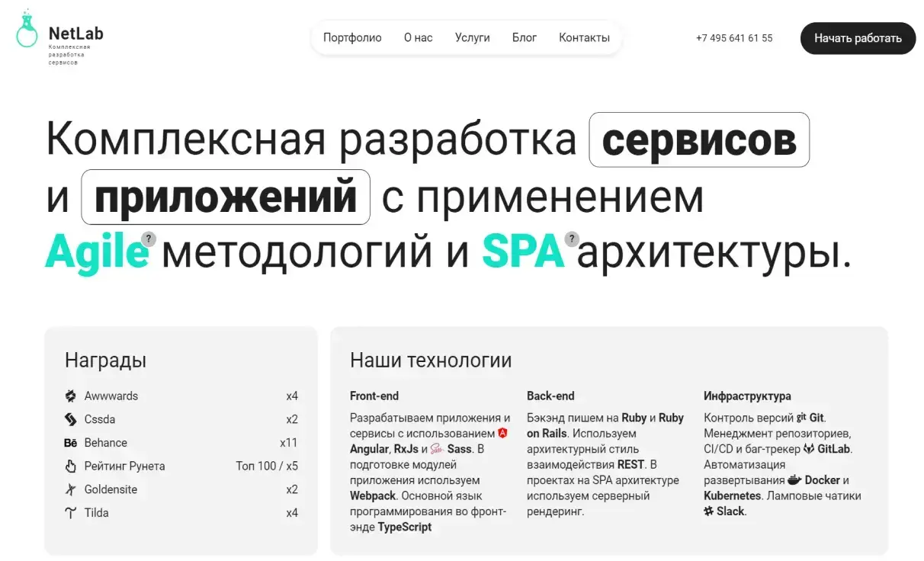
Task: Click the bold word Kubernetes
Action: (x=732, y=495)
